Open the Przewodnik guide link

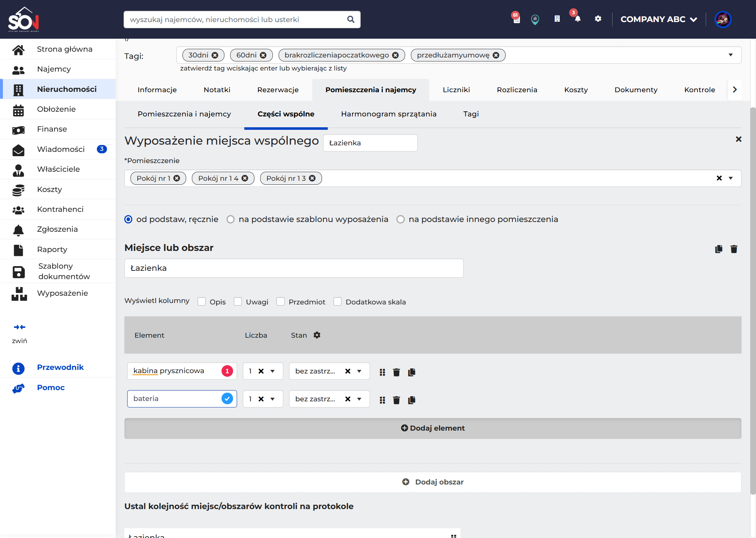click(x=60, y=367)
